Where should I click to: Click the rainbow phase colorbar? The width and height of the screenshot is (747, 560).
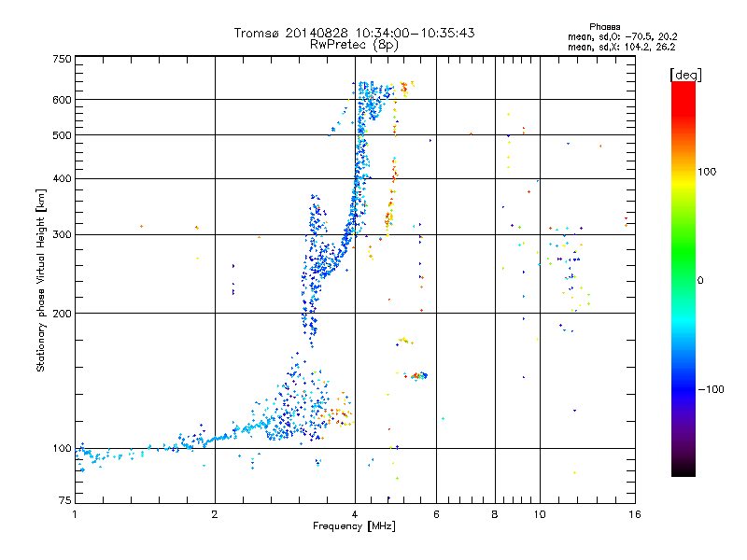click(x=684, y=278)
